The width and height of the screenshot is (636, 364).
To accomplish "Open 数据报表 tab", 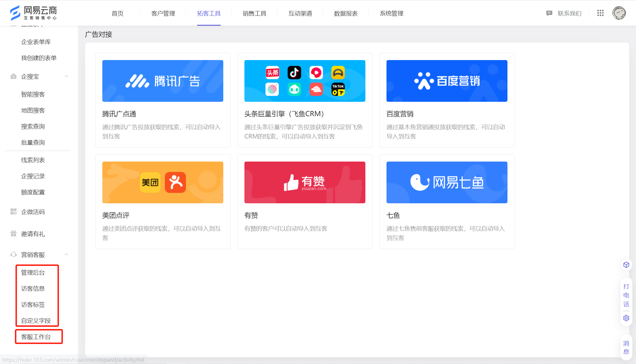I will click(x=346, y=13).
